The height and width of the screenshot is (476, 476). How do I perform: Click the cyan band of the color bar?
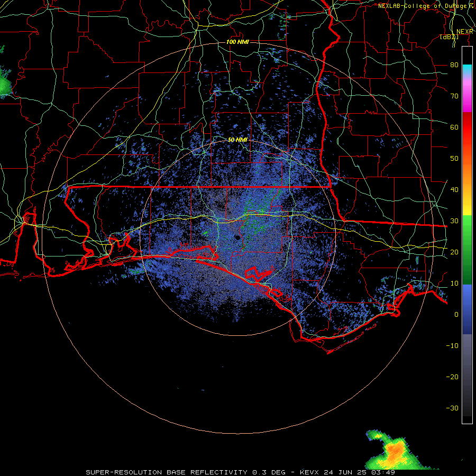pyautogui.click(x=467, y=70)
